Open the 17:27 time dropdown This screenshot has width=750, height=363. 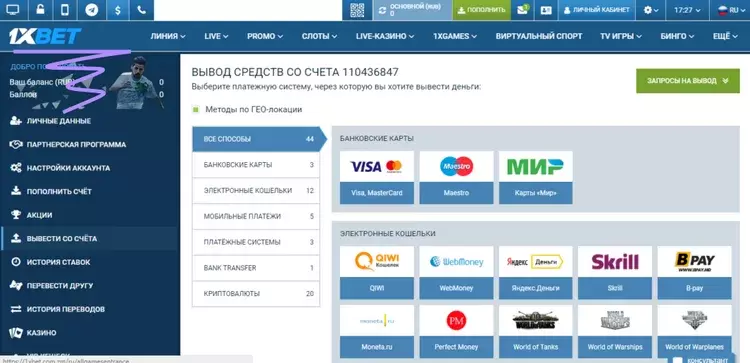tap(687, 10)
